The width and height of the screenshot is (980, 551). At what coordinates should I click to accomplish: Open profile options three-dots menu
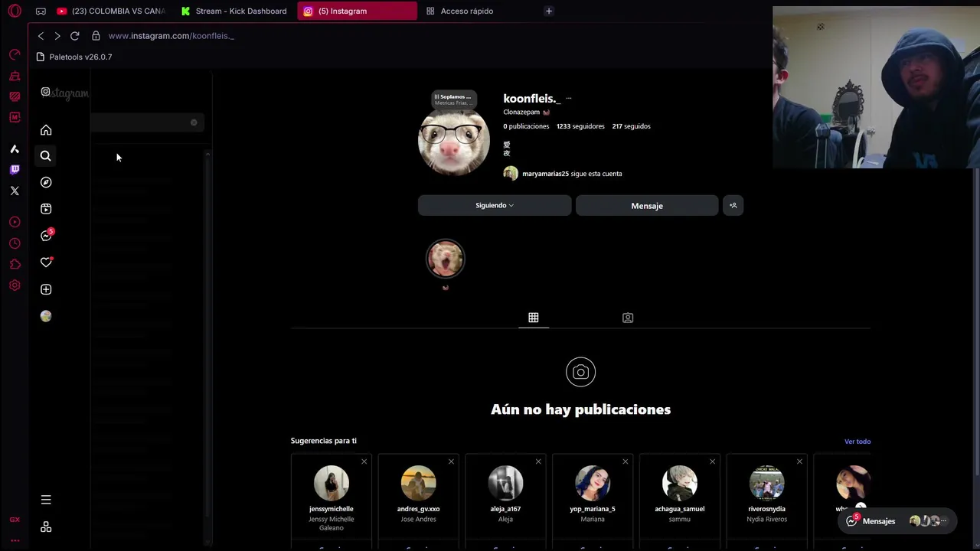pyautogui.click(x=568, y=99)
